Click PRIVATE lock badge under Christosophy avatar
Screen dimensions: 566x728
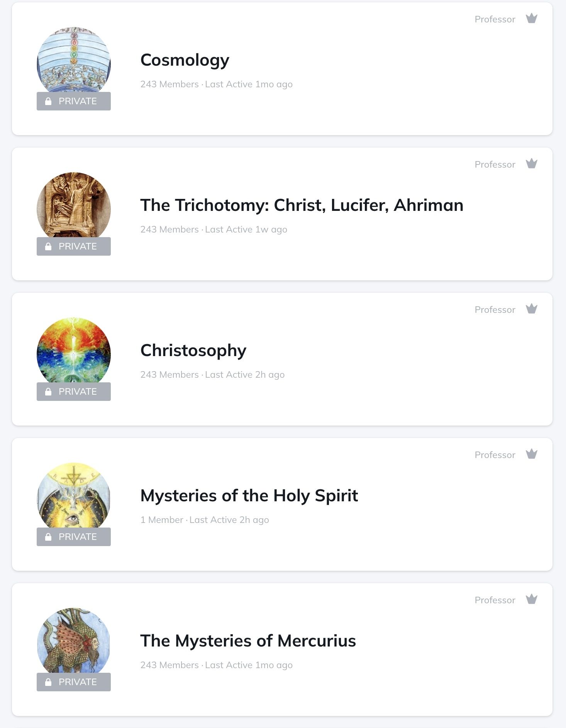pos(74,392)
